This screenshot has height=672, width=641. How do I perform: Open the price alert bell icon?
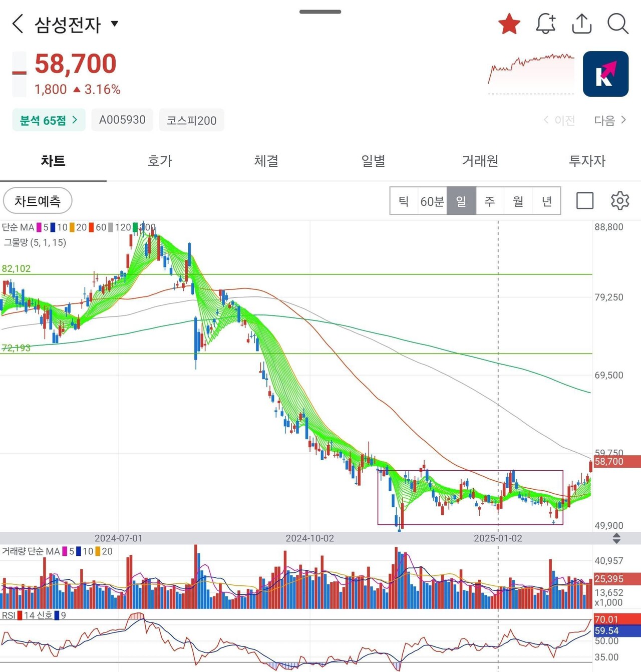coord(545,24)
